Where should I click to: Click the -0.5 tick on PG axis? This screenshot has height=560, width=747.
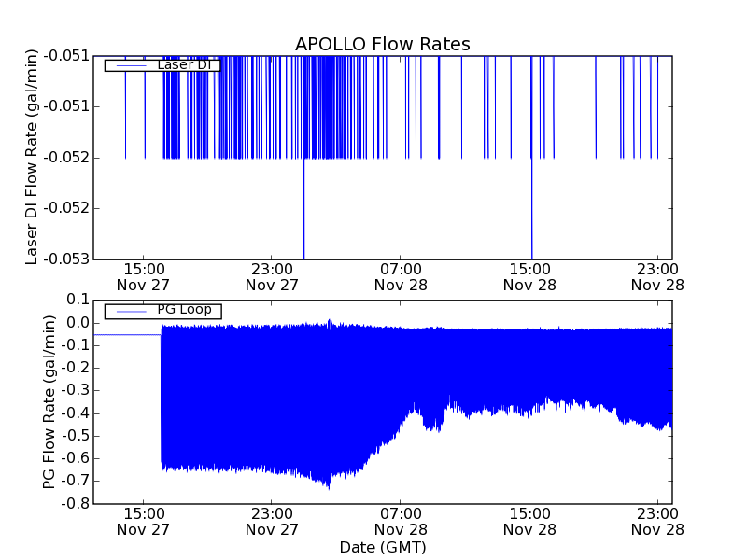click(x=75, y=436)
